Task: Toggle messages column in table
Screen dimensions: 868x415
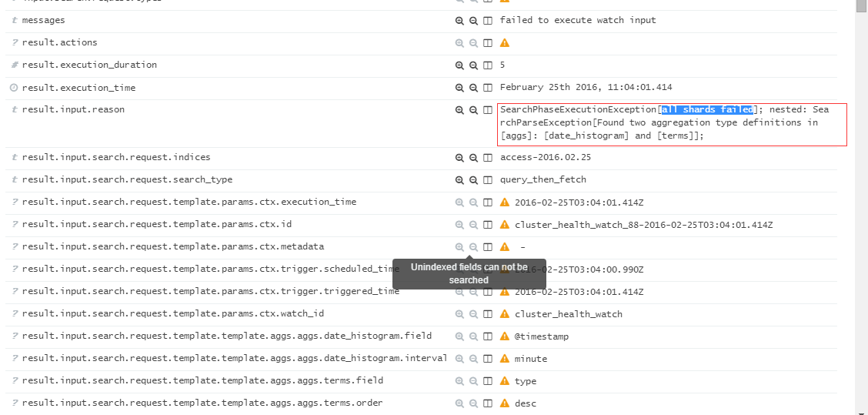Action: [x=488, y=21]
